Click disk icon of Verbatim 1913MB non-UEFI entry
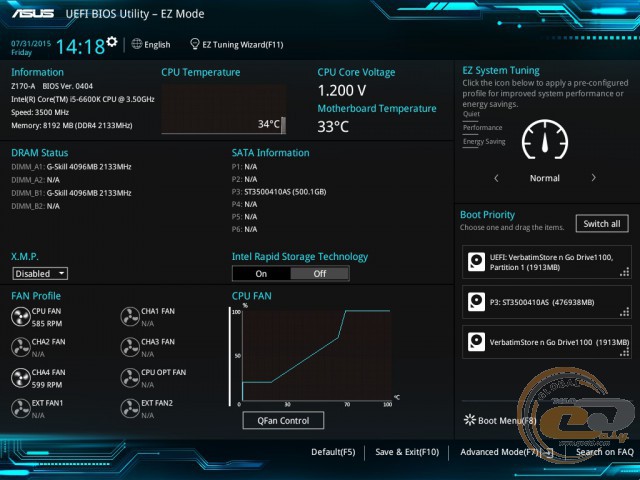 [476, 342]
